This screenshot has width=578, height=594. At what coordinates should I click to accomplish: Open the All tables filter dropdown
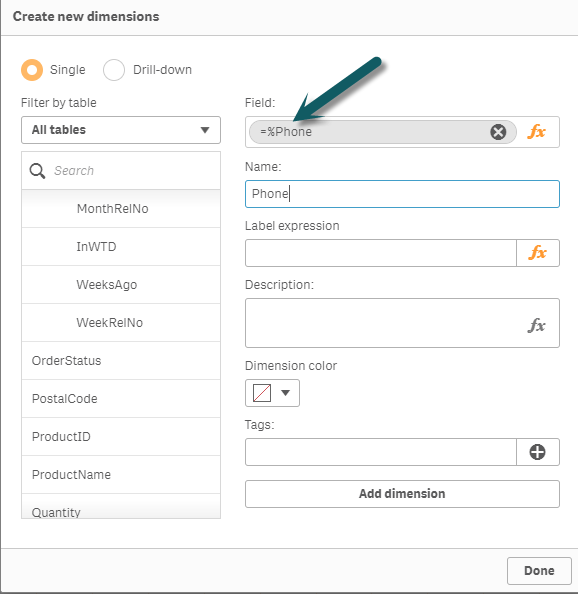[x=121, y=130]
